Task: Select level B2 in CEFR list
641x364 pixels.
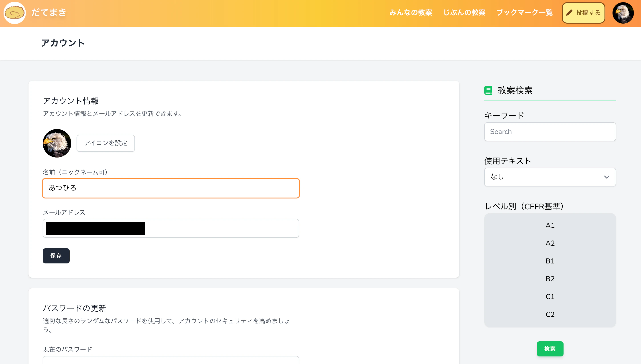Action: 550,279
